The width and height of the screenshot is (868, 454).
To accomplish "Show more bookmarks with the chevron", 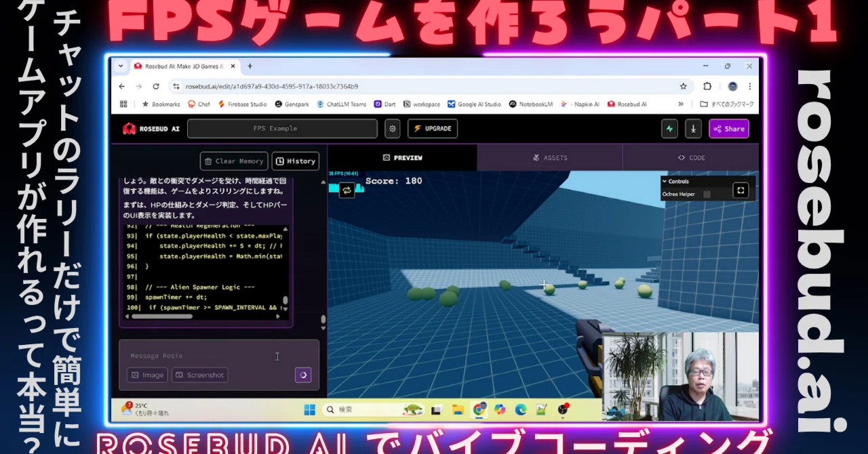I will [x=680, y=104].
